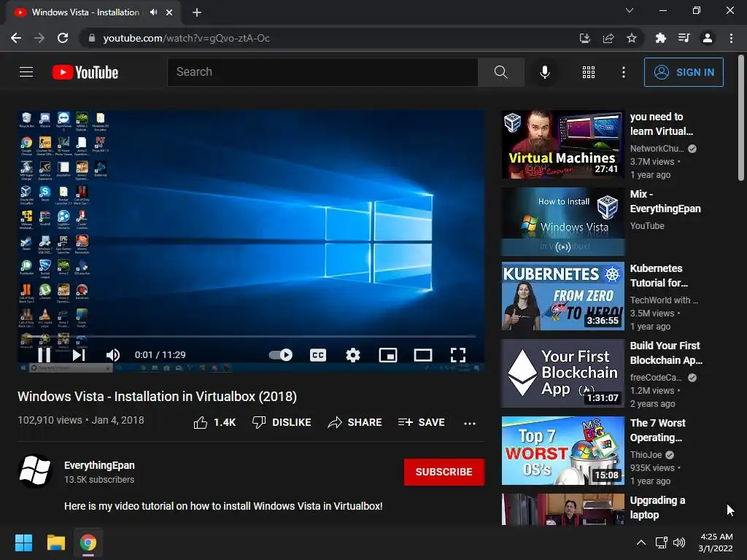Close the Windows Vista tab
747x560 pixels.
coord(169,12)
